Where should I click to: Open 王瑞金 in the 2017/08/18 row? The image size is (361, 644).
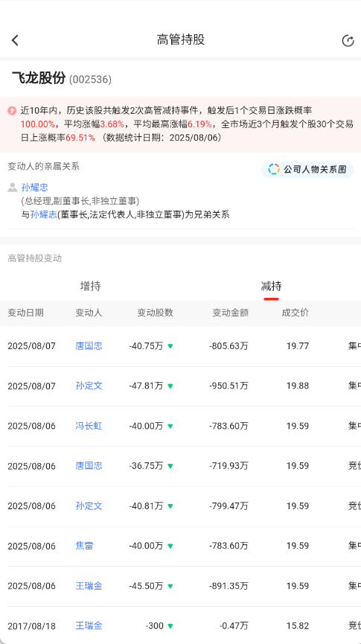point(89,626)
